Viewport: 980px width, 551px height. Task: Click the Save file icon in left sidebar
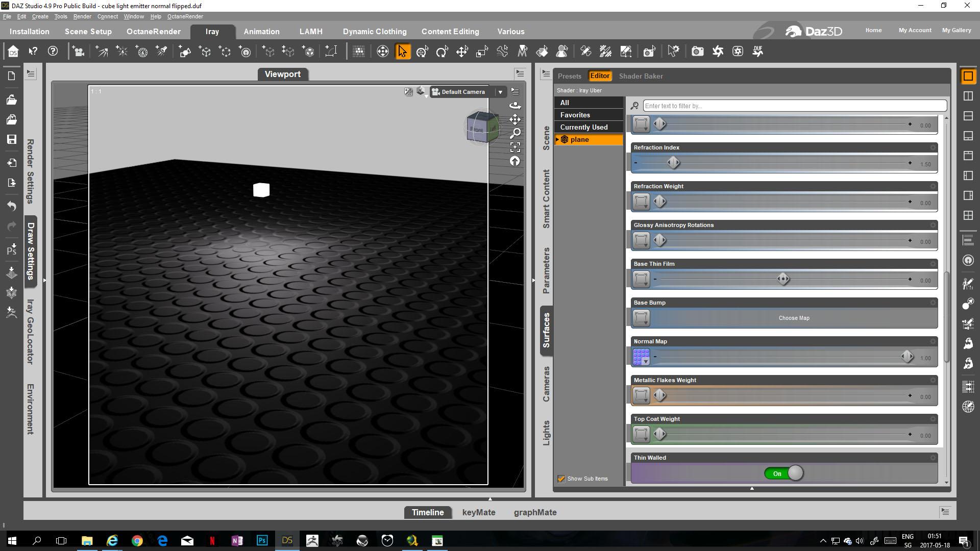[x=12, y=139]
